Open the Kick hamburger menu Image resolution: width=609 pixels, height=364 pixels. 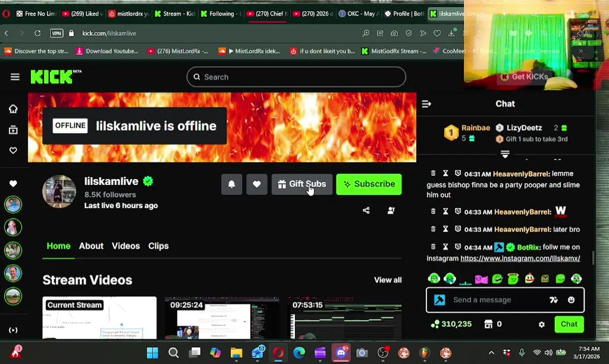(x=15, y=77)
